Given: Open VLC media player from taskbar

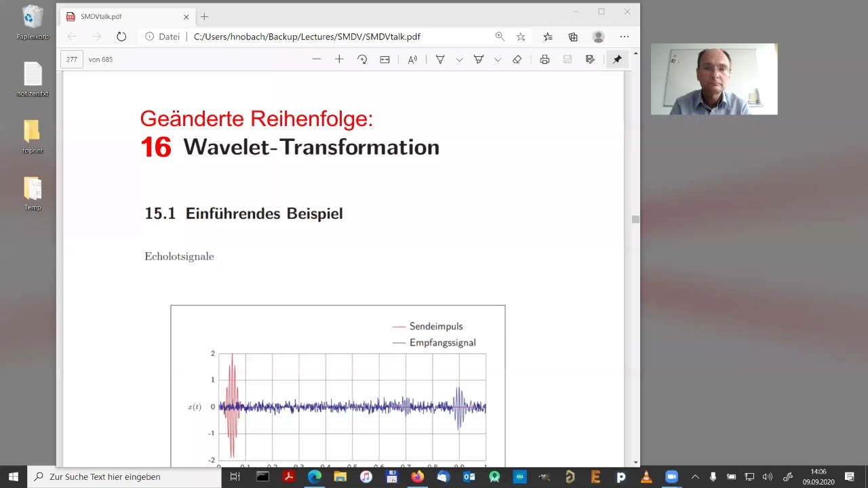Looking at the screenshot, I should tap(646, 476).
